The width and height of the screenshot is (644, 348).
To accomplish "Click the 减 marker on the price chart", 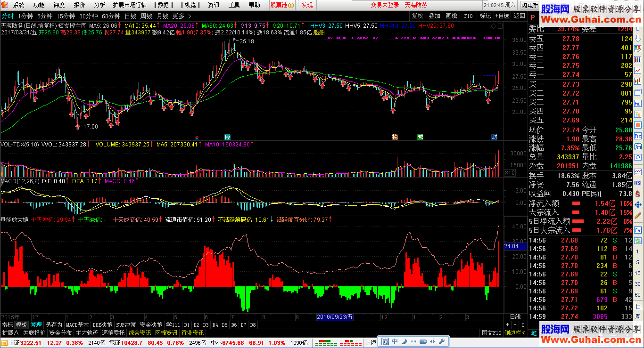I will (420, 137).
